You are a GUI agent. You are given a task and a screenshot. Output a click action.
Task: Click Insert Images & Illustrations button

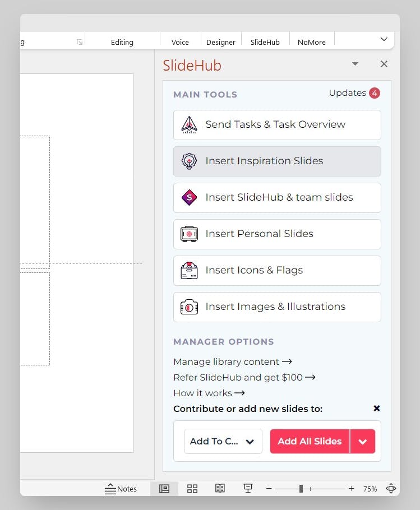pyautogui.click(x=277, y=307)
